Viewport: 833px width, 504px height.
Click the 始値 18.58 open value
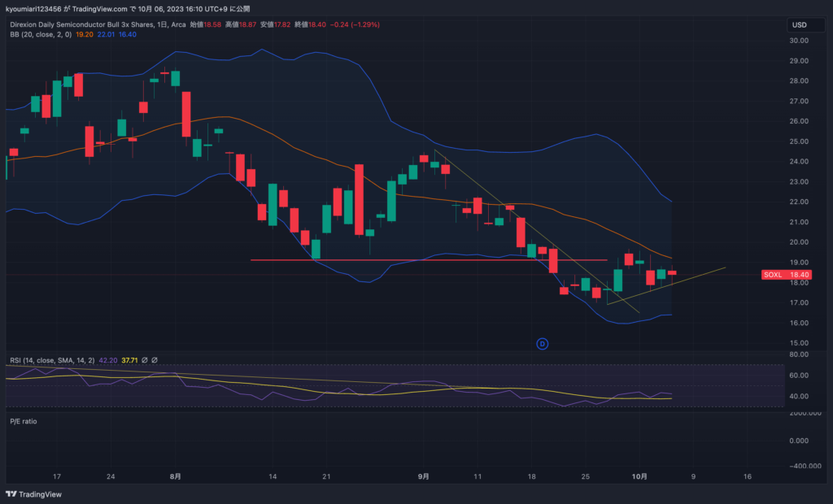pyautogui.click(x=206, y=24)
